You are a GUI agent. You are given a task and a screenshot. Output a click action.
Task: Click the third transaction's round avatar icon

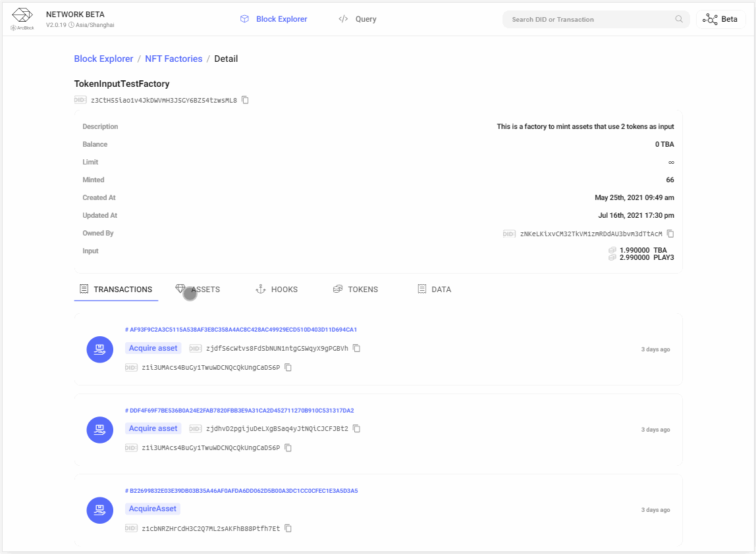[x=100, y=510]
